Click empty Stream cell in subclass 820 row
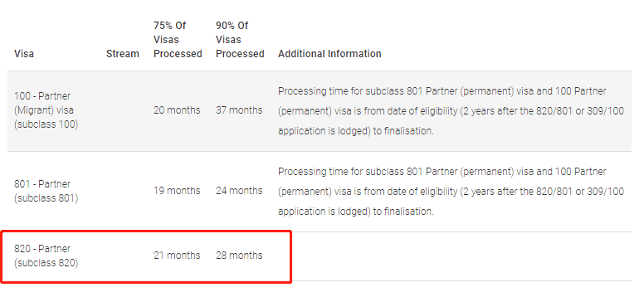The width and height of the screenshot is (644, 302). pyautogui.click(x=122, y=256)
